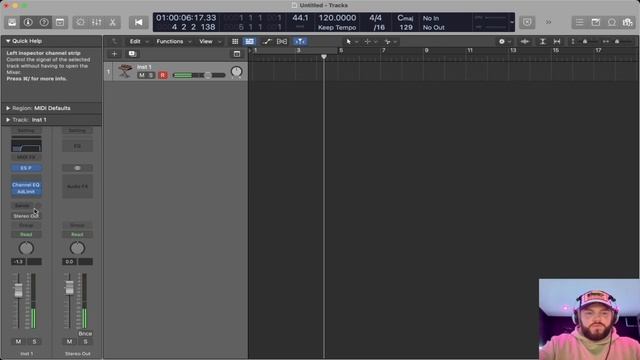
Task: Click the 4/4 time signature display
Action: pyautogui.click(x=375, y=18)
